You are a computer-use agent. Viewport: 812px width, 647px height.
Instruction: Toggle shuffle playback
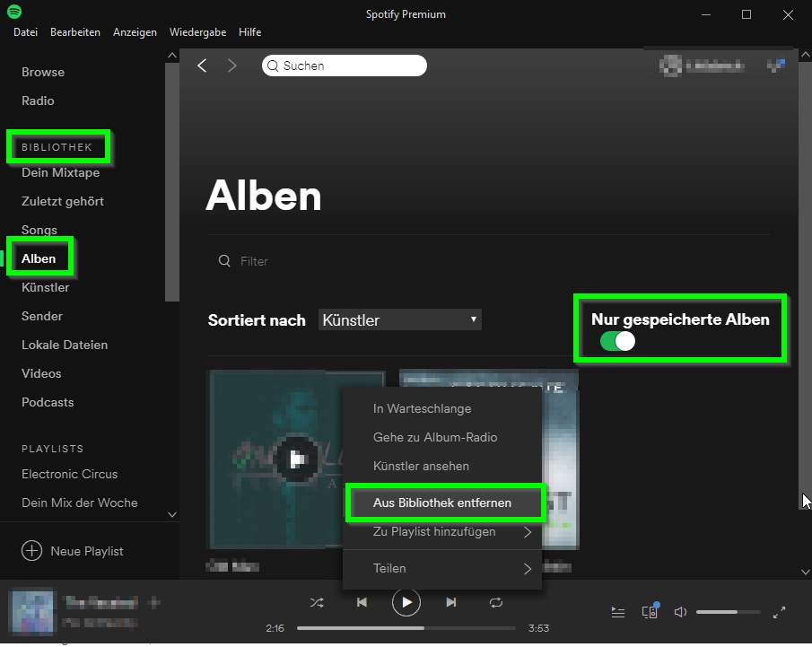click(x=317, y=602)
